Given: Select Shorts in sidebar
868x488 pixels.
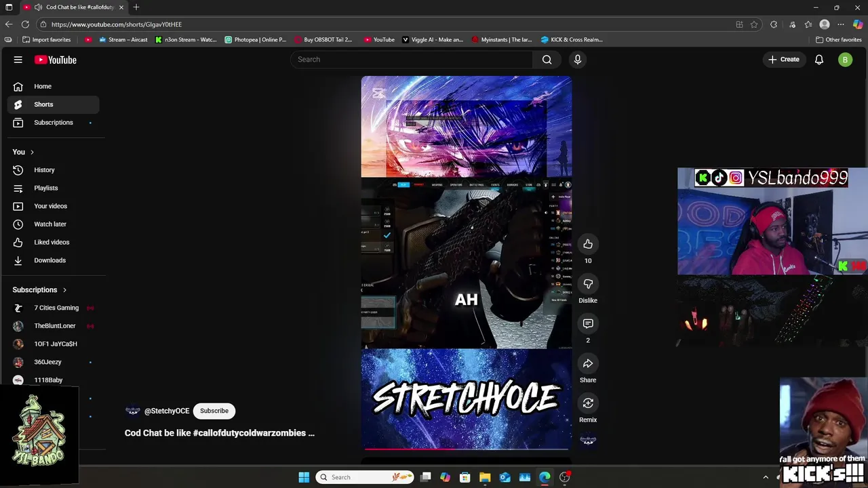Looking at the screenshot, I should click(x=53, y=104).
